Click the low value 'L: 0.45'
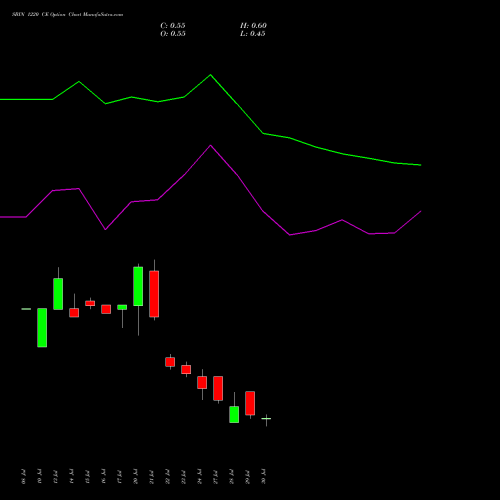Screen dimensions: 500x500 253,34
